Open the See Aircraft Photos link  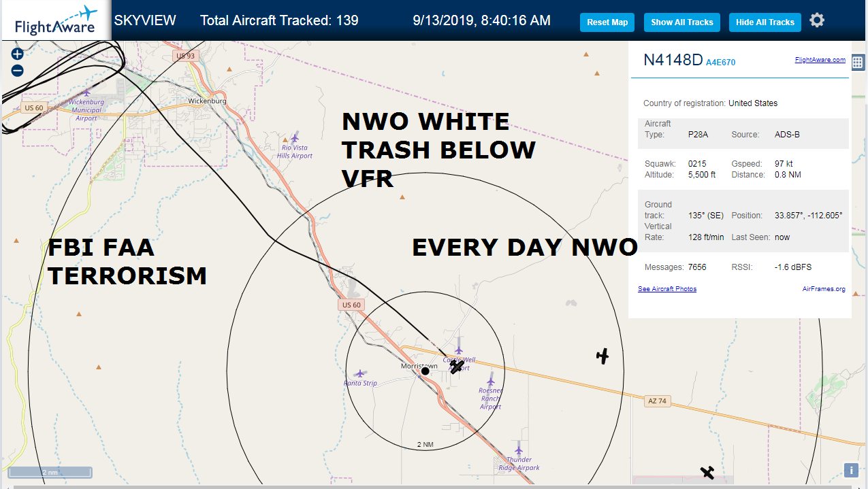tap(667, 289)
